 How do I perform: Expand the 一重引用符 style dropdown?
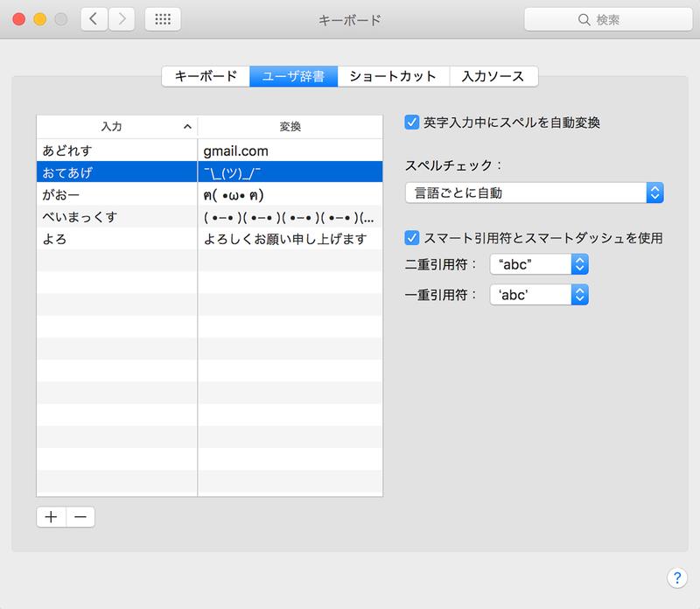click(x=538, y=295)
